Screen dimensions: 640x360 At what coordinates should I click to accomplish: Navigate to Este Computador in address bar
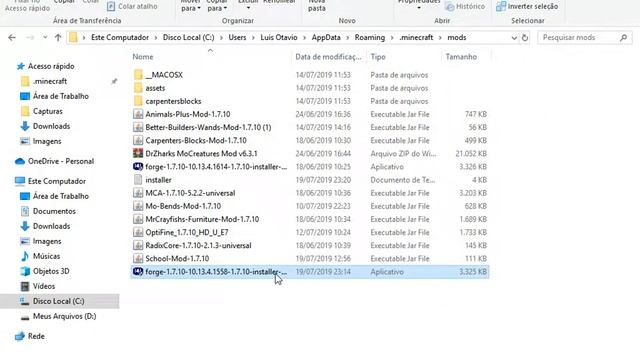click(x=120, y=38)
